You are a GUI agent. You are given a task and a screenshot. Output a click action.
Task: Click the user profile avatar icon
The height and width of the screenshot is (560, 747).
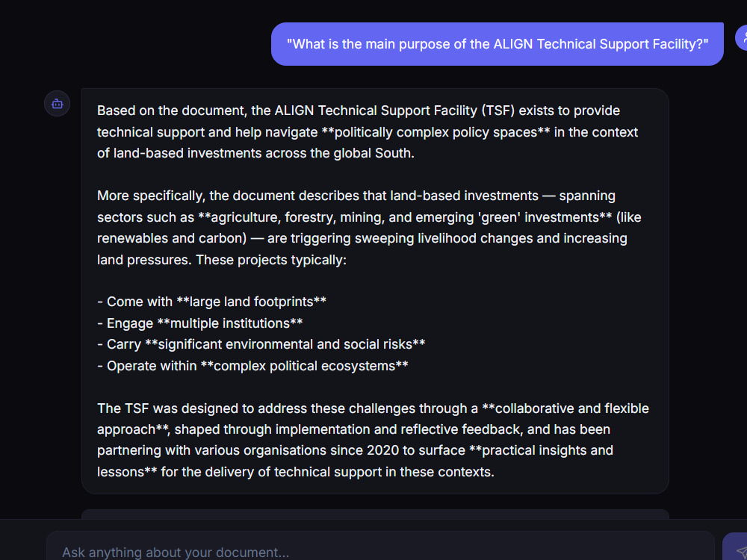click(741, 37)
